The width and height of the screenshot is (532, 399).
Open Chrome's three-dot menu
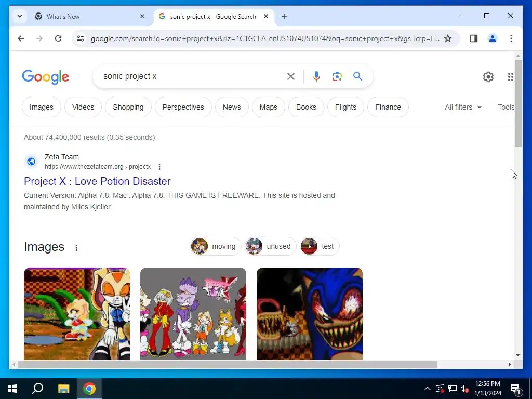tap(511, 38)
